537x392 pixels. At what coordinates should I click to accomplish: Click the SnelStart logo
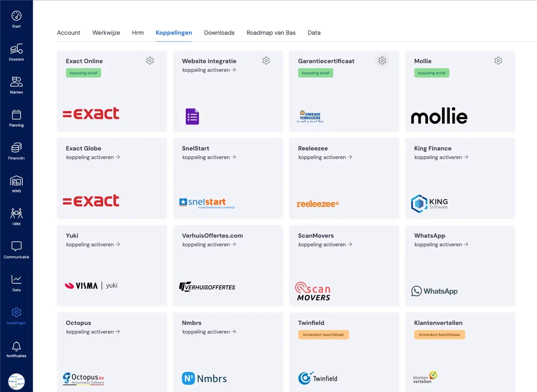[207, 204]
